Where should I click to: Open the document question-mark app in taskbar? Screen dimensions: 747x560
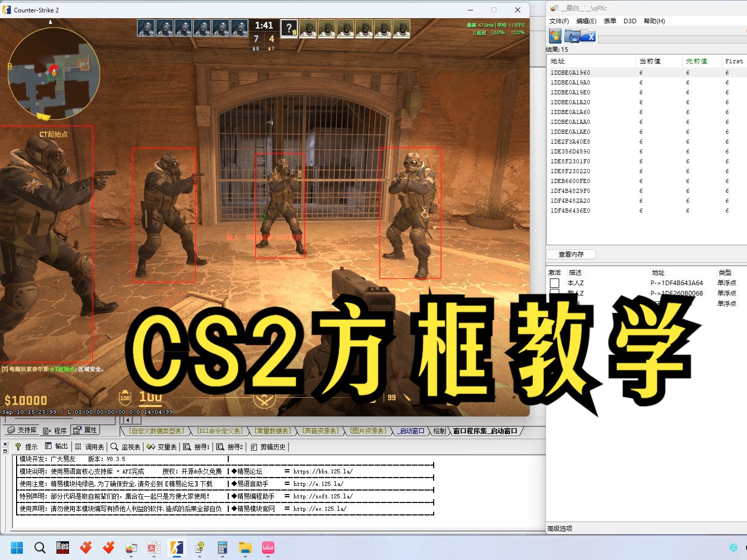200,548
